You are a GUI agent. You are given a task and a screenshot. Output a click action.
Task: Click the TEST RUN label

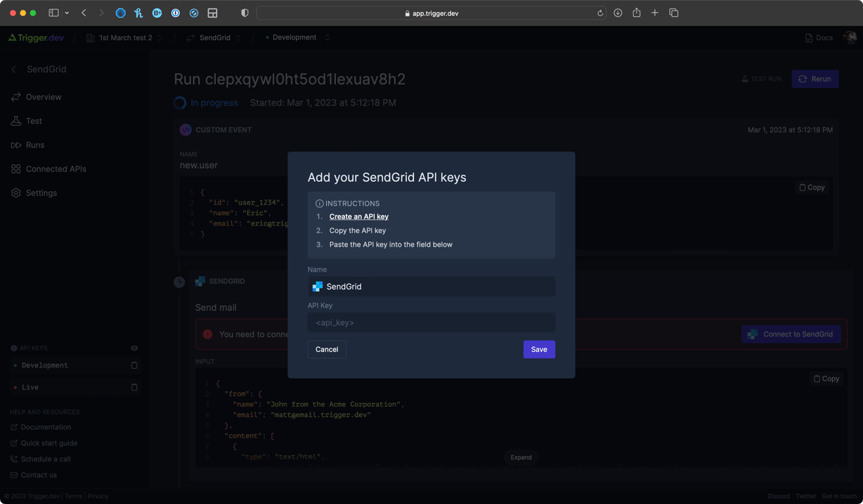point(761,79)
